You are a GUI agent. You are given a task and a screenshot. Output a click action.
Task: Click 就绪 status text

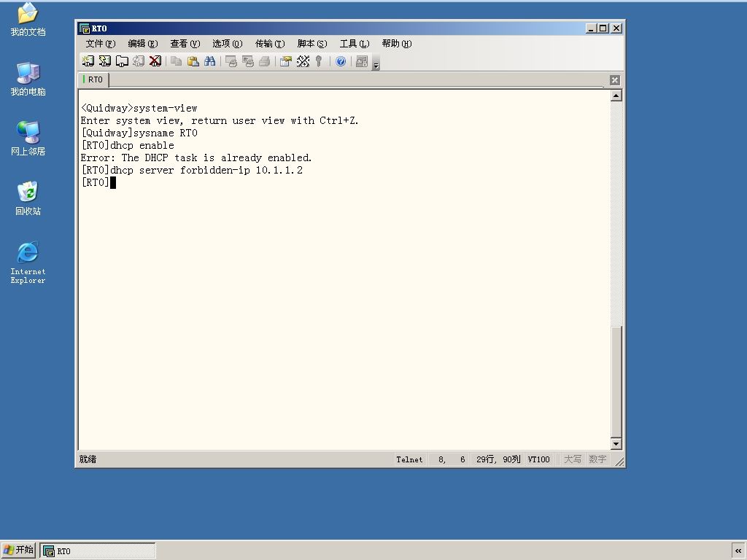(88, 459)
